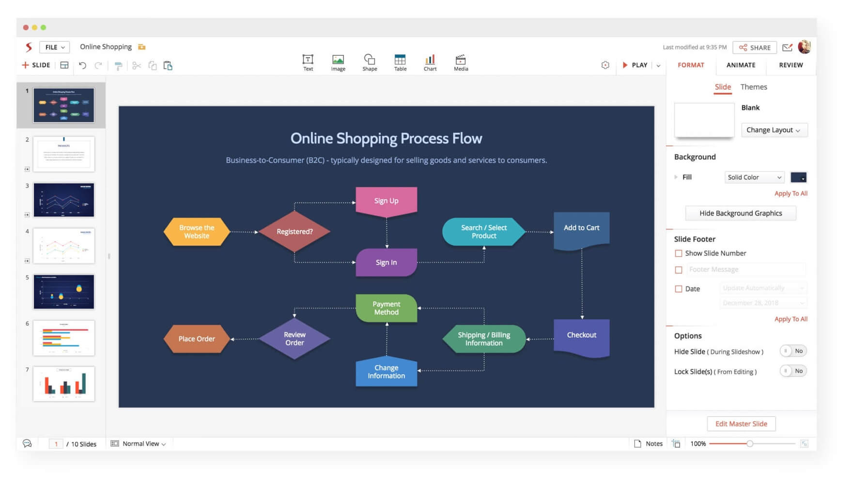Viewport: 868px width, 495px height.
Task: Click the Redo arrow icon
Action: [x=98, y=65]
